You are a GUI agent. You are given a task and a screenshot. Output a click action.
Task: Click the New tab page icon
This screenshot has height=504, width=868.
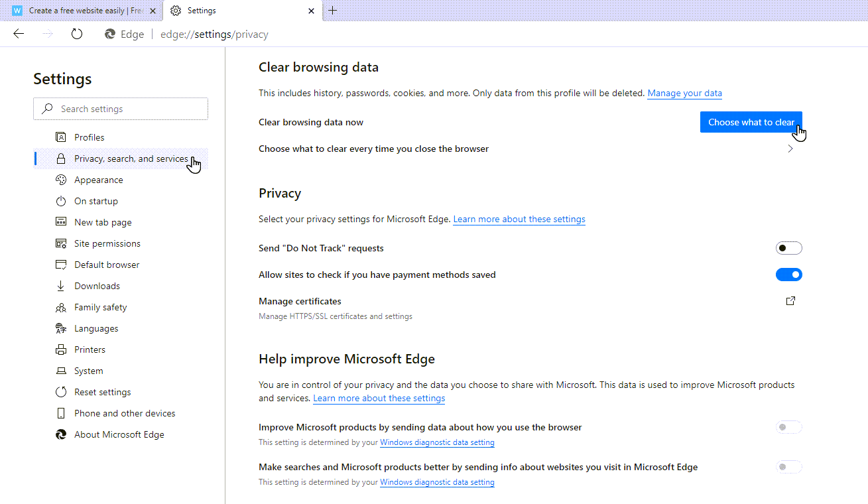[61, 222]
